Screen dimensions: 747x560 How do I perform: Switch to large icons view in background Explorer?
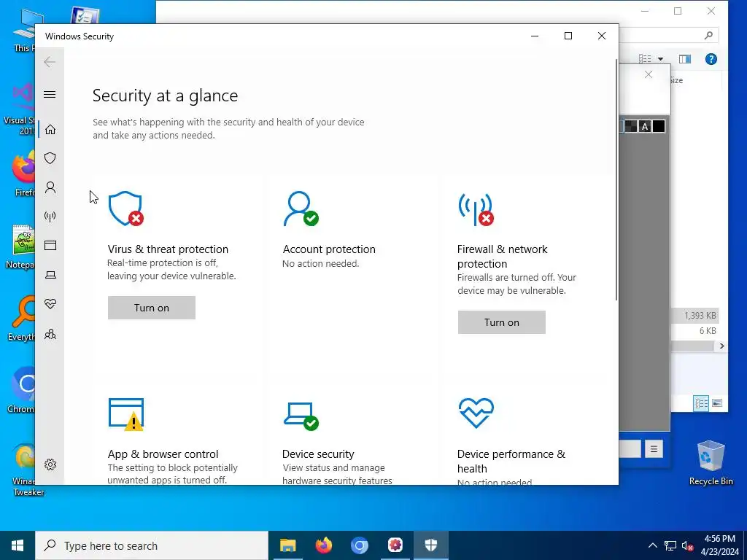(717, 403)
